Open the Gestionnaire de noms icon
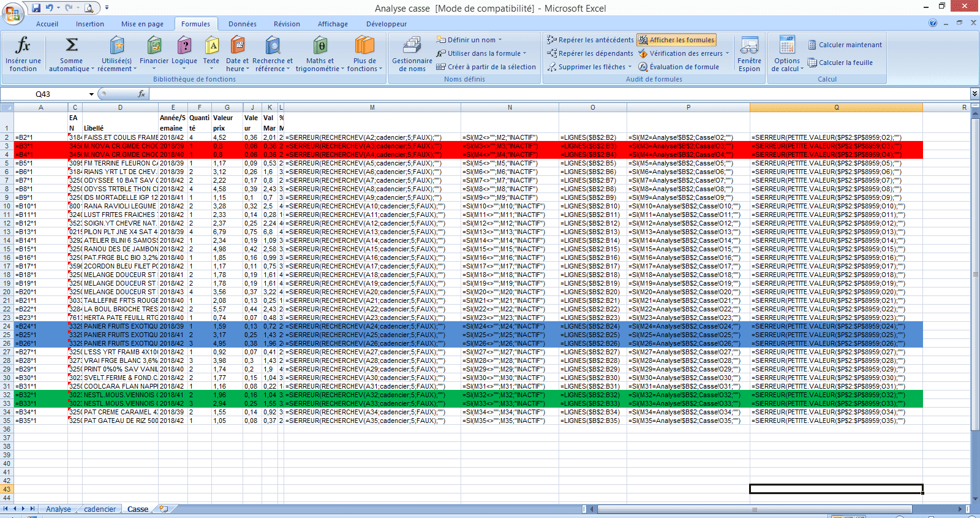Viewport: 980px width, 518px height. [412, 45]
